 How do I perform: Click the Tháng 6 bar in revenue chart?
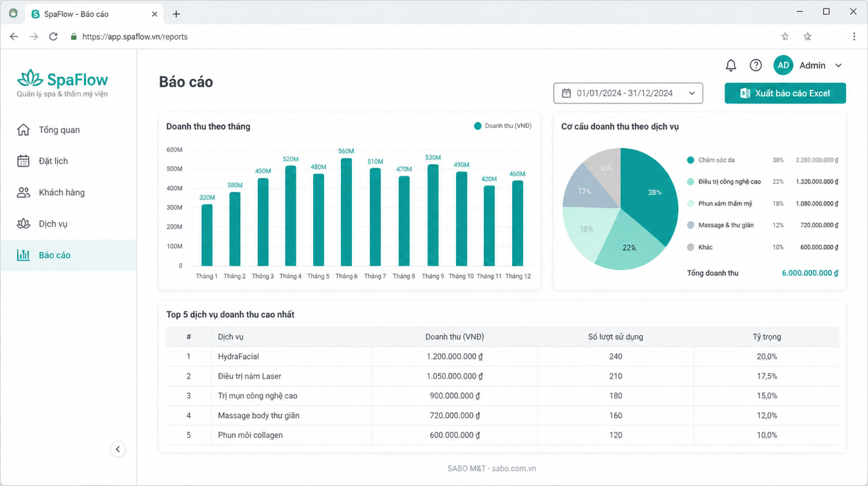(346, 212)
